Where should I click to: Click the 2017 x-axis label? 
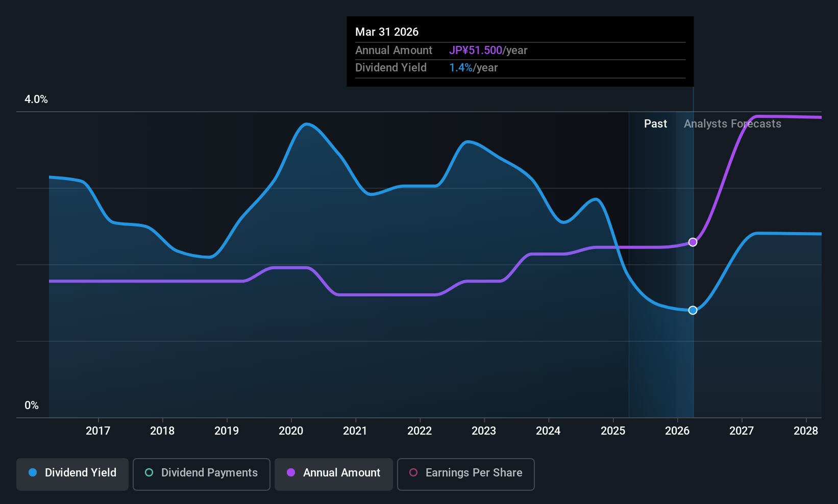coord(98,431)
